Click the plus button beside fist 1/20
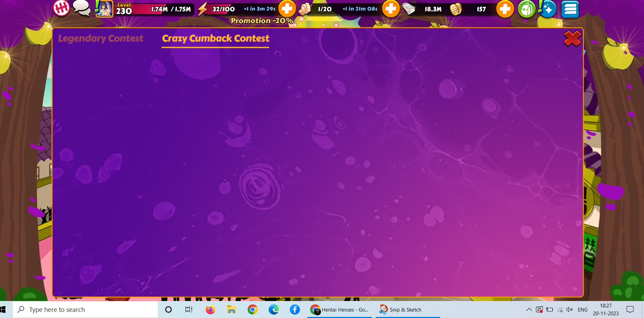644x318 pixels. (x=391, y=9)
